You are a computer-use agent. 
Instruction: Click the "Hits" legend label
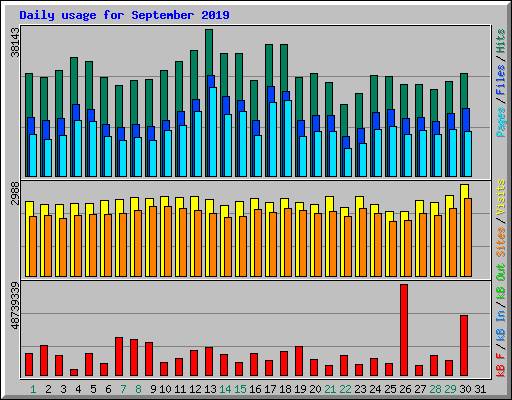pyautogui.click(x=501, y=41)
